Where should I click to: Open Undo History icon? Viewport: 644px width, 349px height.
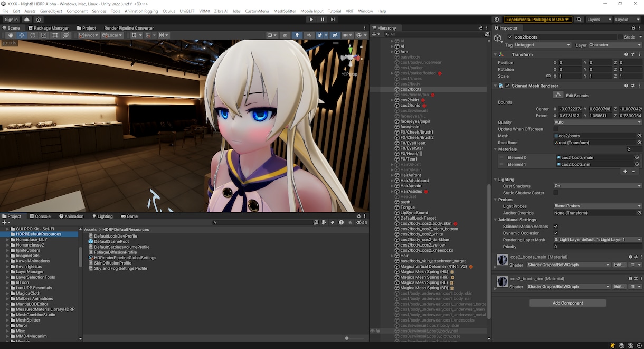(x=497, y=20)
